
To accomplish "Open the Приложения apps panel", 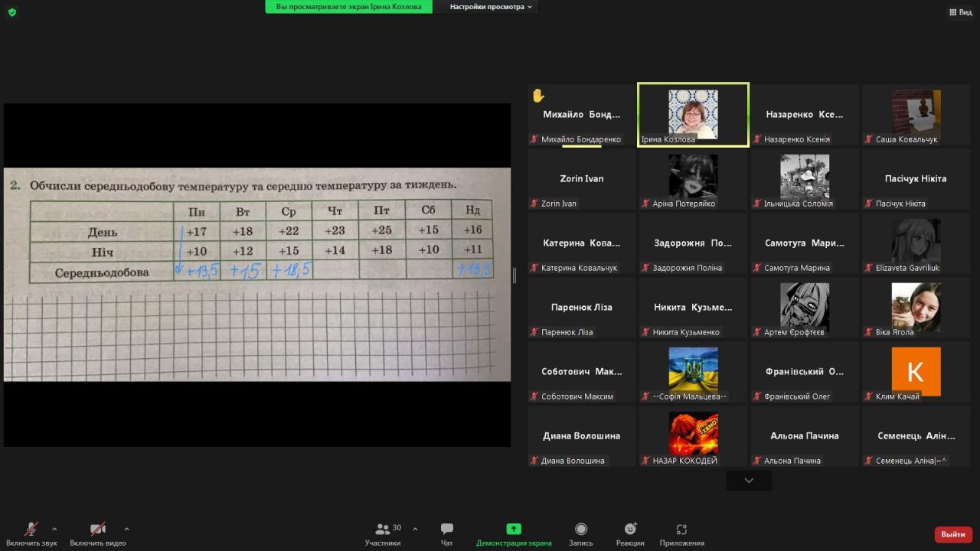I will coord(681,530).
